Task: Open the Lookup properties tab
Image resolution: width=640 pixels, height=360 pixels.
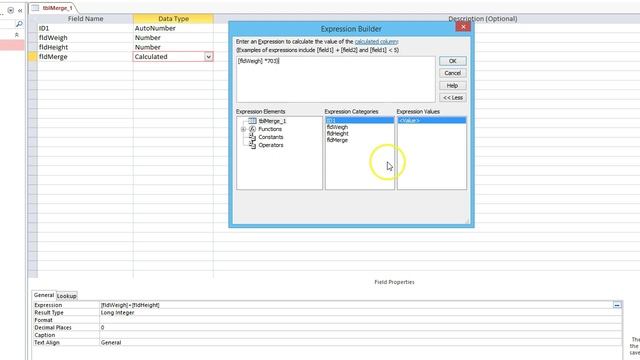Action: (x=67, y=296)
